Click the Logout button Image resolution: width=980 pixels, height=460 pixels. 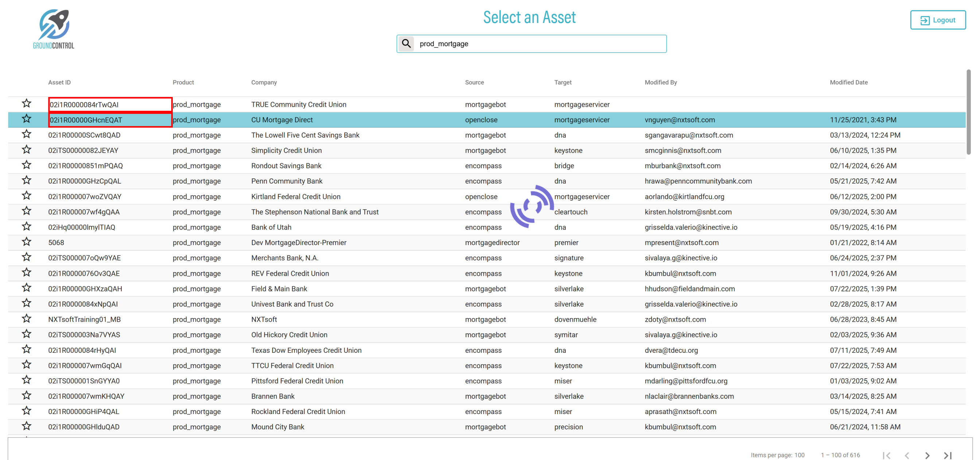pos(937,20)
